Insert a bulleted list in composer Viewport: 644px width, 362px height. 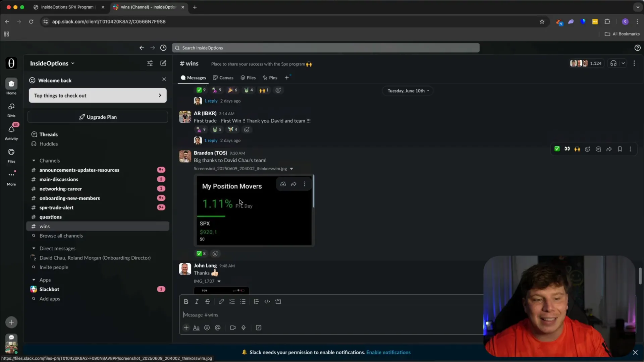(x=243, y=302)
